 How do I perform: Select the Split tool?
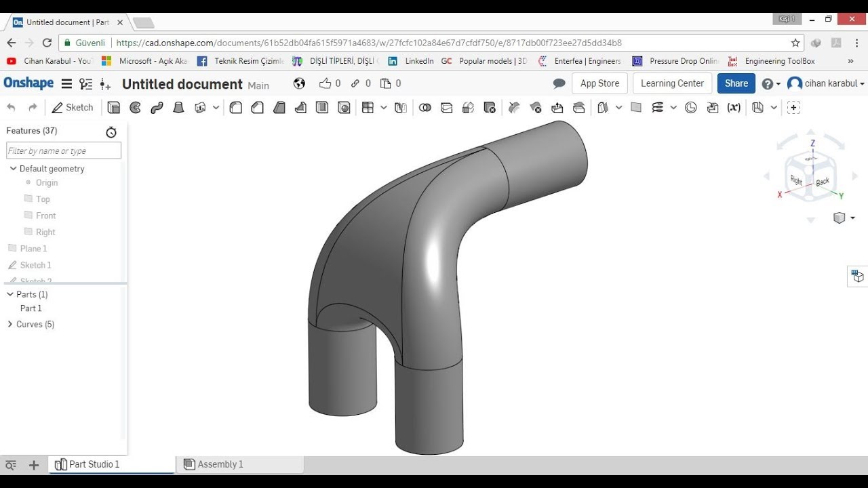point(446,107)
